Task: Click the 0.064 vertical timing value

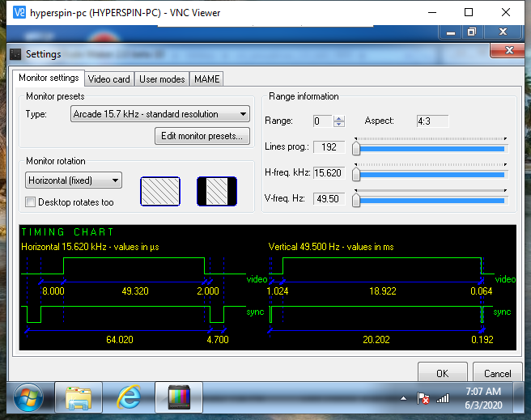Action: (481, 291)
